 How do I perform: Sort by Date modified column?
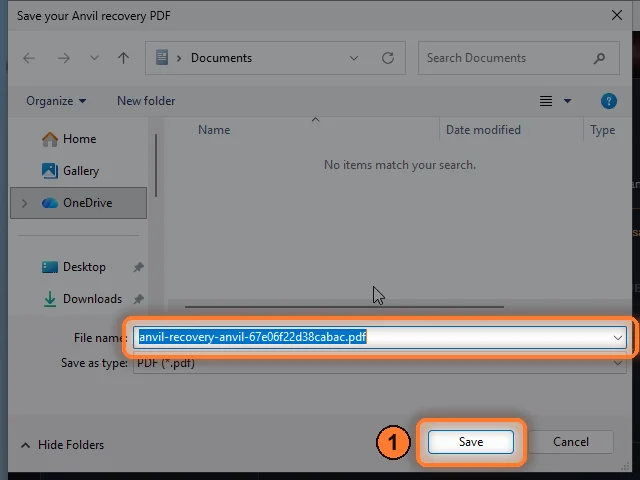[483, 130]
